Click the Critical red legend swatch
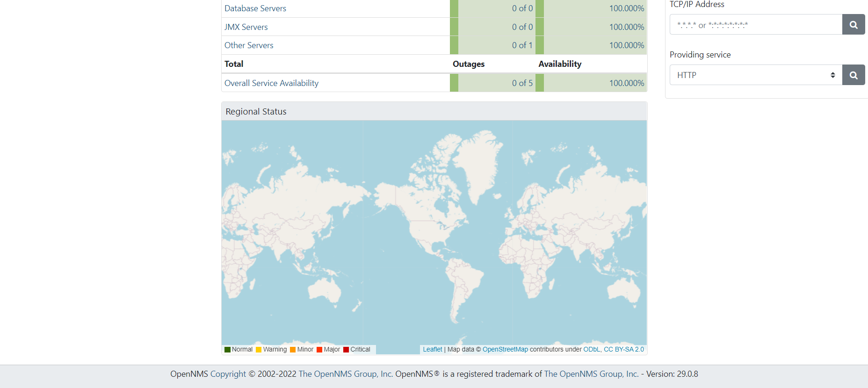 [x=346, y=350]
